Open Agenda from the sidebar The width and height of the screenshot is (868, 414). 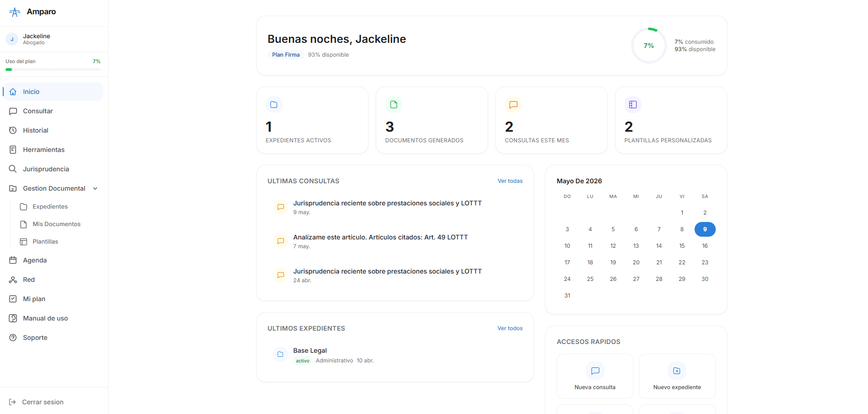(x=53, y=260)
